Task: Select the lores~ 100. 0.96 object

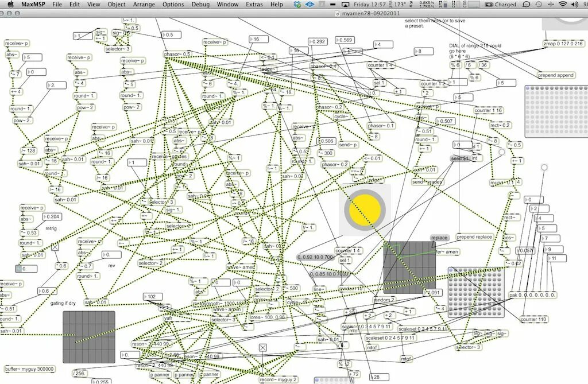Action: tap(268, 317)
